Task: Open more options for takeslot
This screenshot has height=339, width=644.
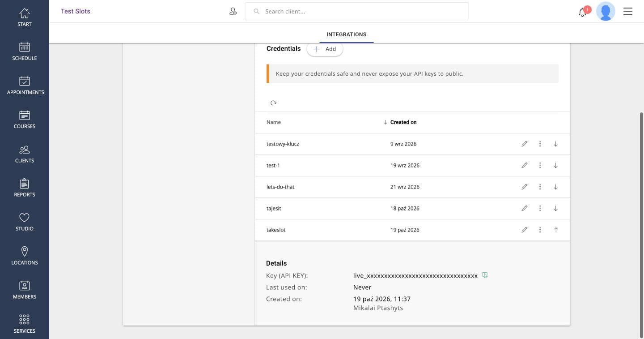Action: [x=540, y=230]
